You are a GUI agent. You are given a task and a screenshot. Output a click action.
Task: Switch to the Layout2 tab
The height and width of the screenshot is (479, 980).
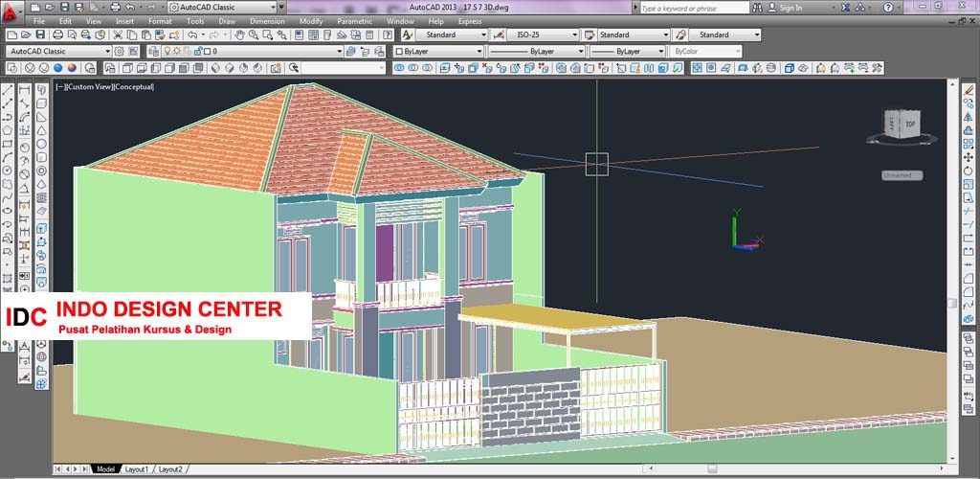coord(170,469)
